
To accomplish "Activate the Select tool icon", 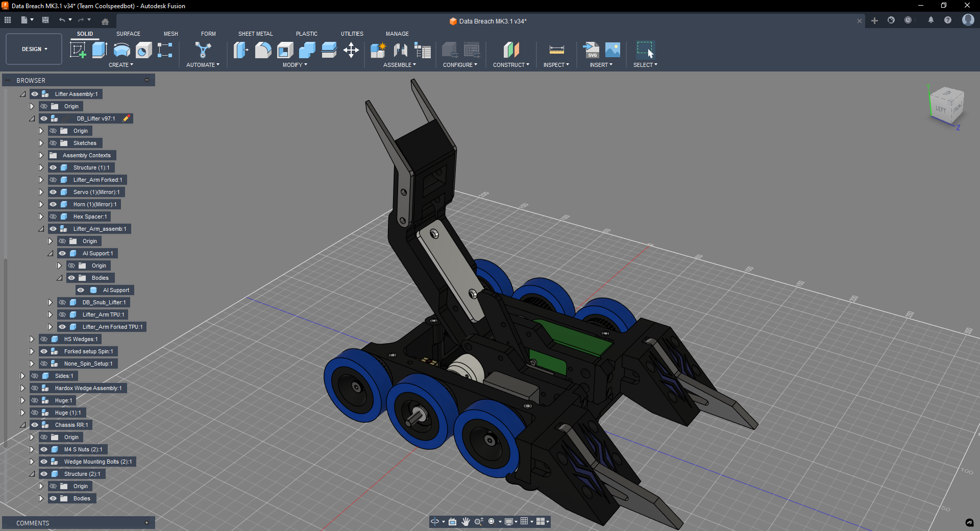I will point(645,50).
